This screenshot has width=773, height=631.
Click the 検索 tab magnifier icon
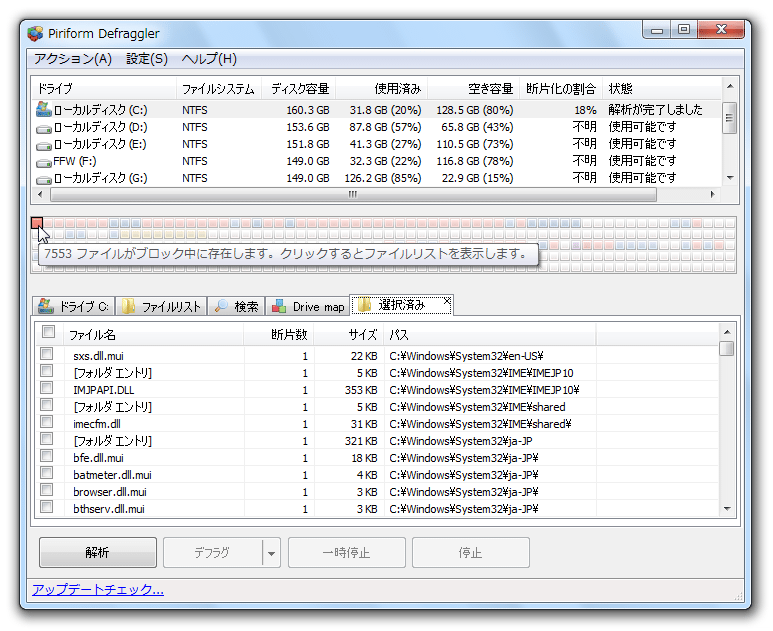221,306
